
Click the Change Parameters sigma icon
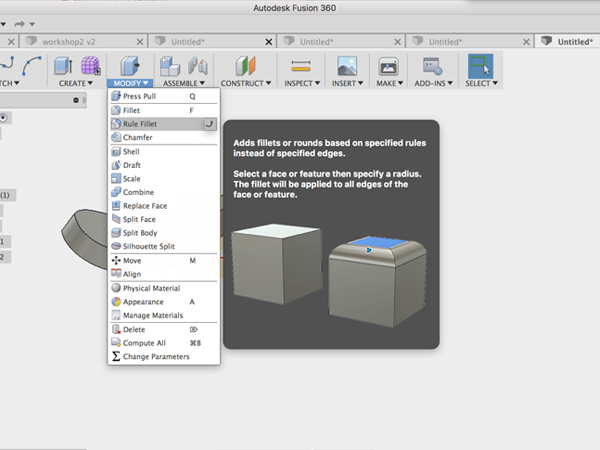click(116, 357)
